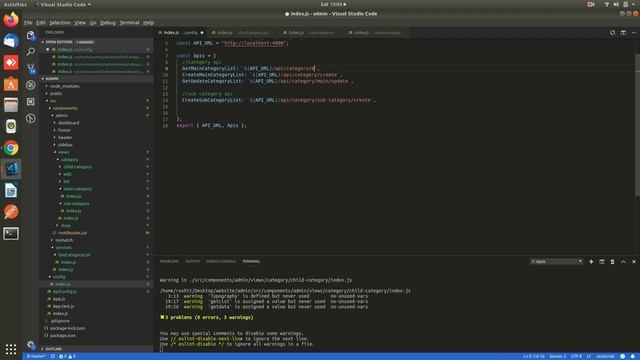The image size is (640, 360).
Task: Open the terminal shell selector dropdown
Action: 556,262
